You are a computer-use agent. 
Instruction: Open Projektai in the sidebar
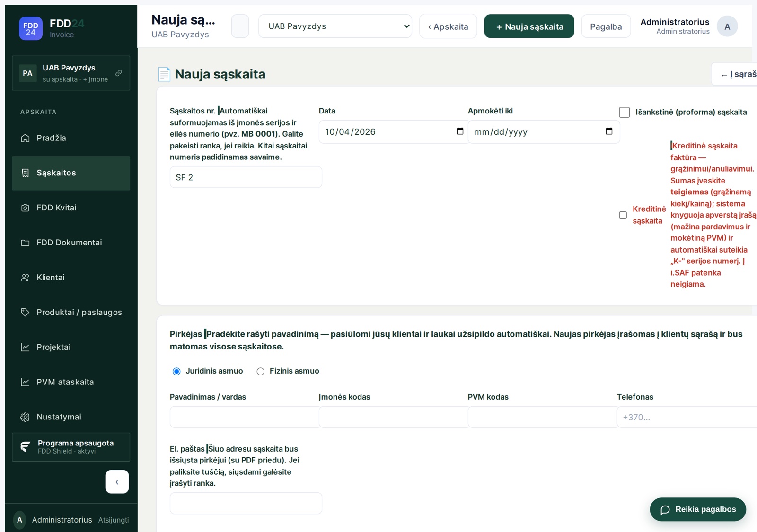[71, 347]
